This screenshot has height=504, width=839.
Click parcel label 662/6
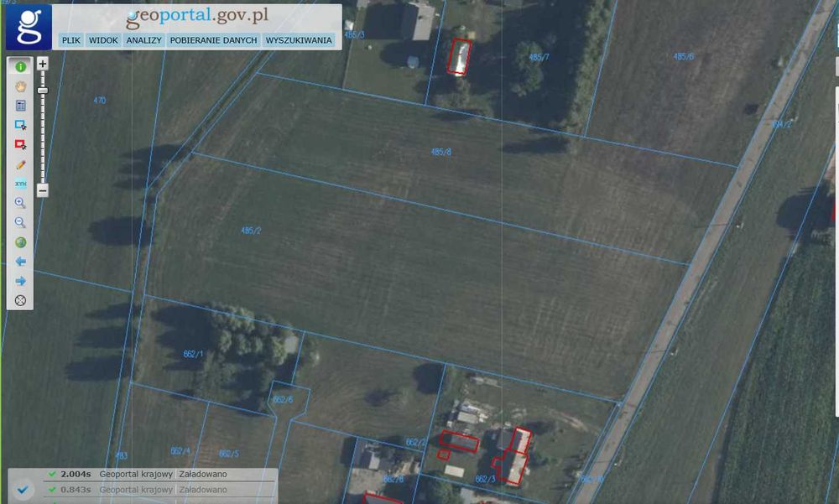283,400
